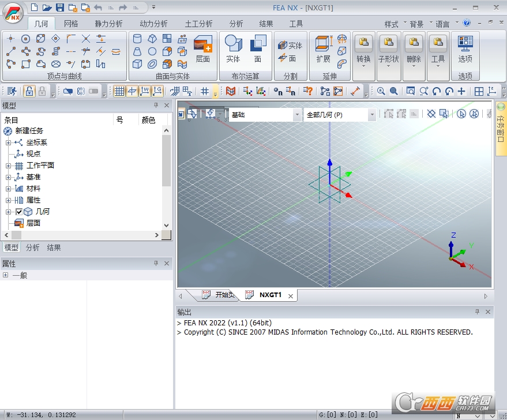The width and height of the screenshot is (507, 420).
Task: Open the 任务窗口 side panel tab
Action: (x=501, y=129)
